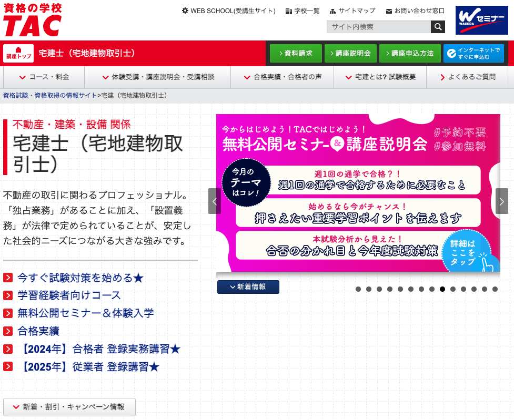This screenshot has height=420, width=514.
Task: Click the インターネットですぐに申込む button
Action: (473, 53)
